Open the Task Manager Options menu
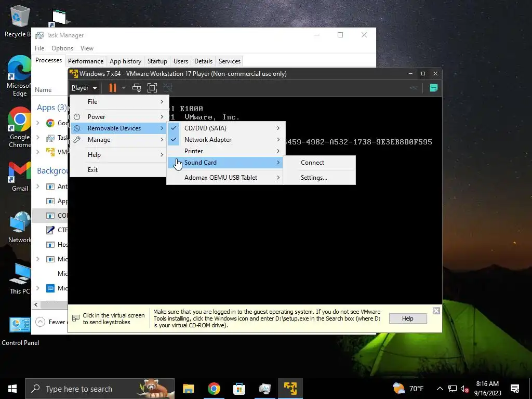This screenshot has width=532, height=399. point(62,48)
